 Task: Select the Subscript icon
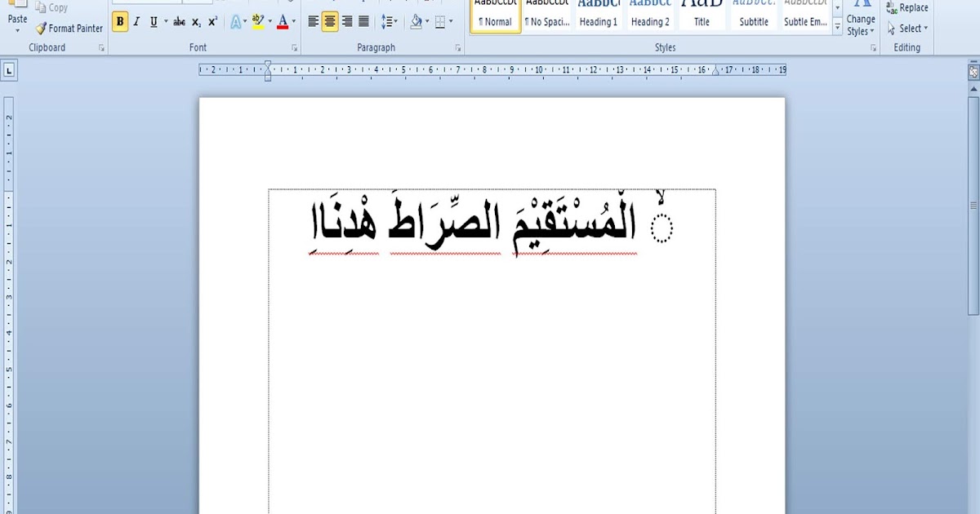197,21
